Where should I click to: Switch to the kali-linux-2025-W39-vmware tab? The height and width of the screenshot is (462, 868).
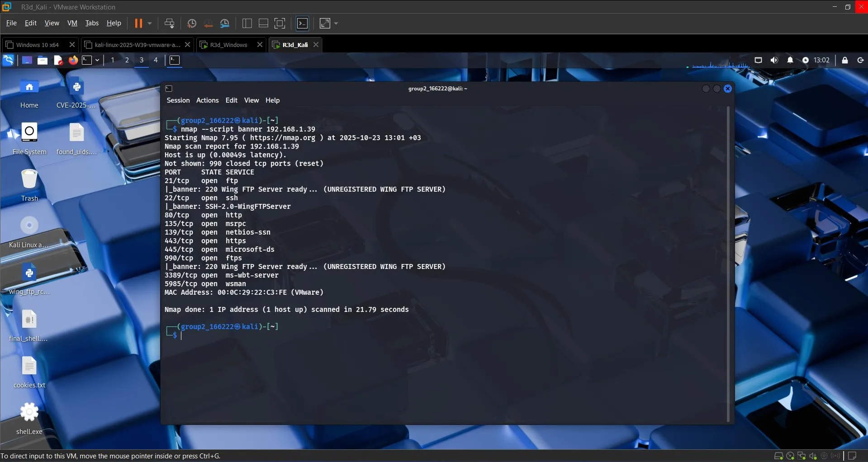138,45
